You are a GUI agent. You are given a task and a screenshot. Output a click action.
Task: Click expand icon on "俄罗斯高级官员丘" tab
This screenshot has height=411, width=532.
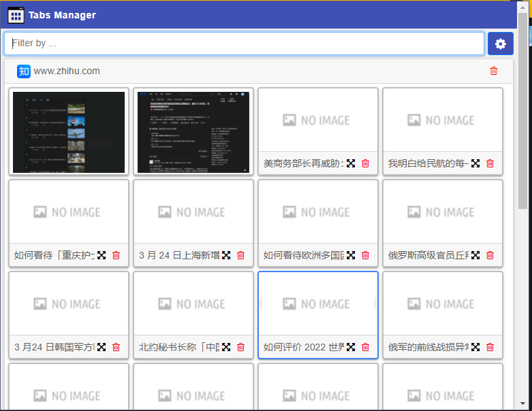point(475,255)
